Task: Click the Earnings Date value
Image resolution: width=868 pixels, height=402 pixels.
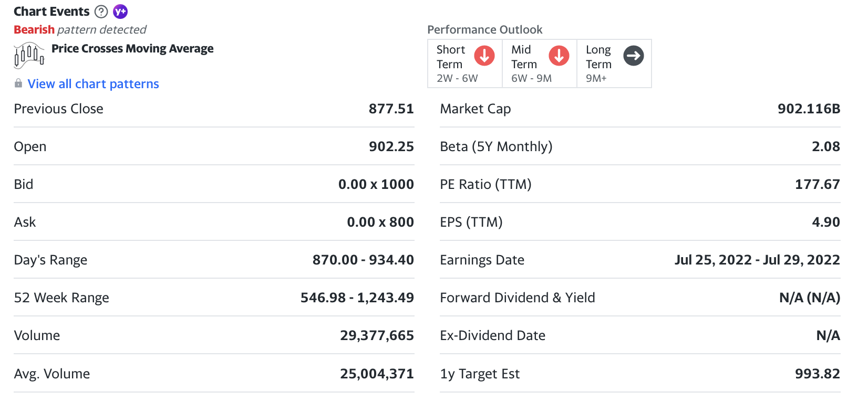Action: pos(757,260)
